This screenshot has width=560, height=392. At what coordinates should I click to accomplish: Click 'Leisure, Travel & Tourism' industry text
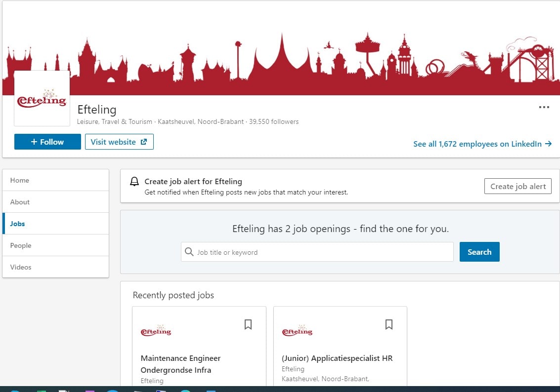tap(115, 121)
